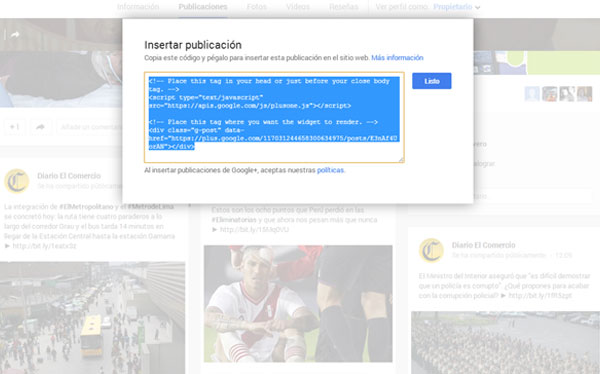Viewport: 600px width, 374px height.
Task: Click the +1 button under the left post
Action: (x=15, y=127)
